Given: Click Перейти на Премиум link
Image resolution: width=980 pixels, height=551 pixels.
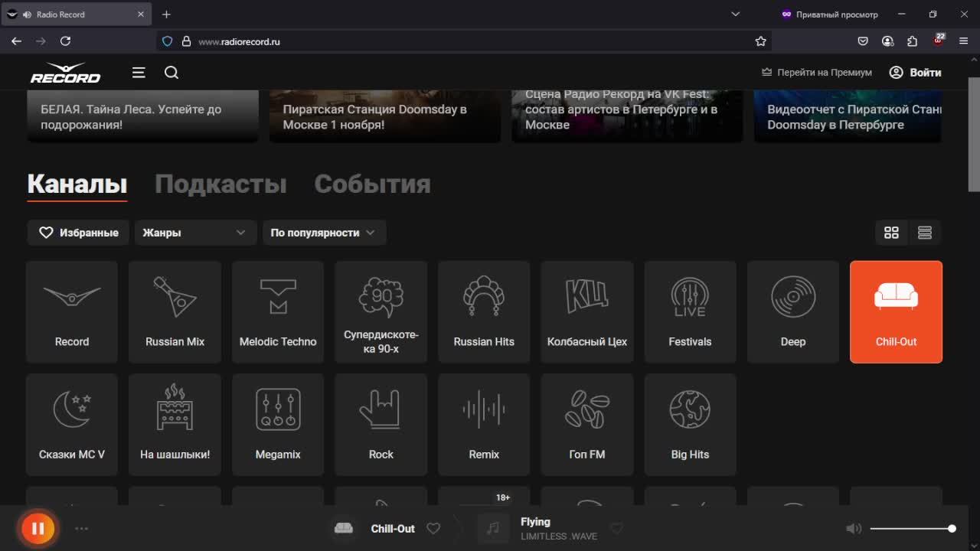Looking at the screenshot, I should [816, 73].
